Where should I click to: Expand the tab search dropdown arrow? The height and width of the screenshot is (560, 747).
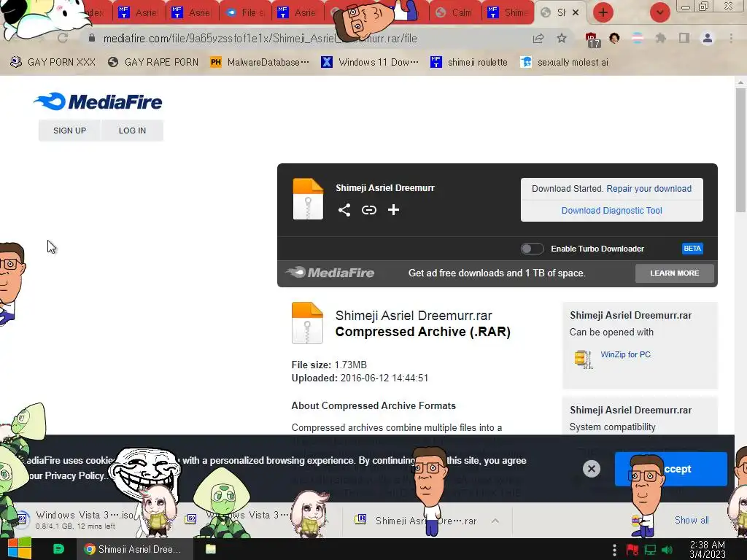[x=659, y=12]
